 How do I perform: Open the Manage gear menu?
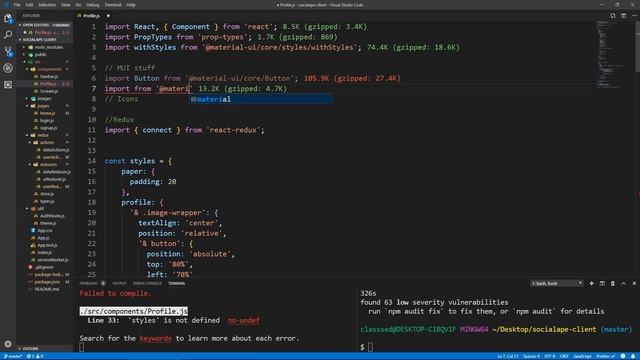click(8, 344)
